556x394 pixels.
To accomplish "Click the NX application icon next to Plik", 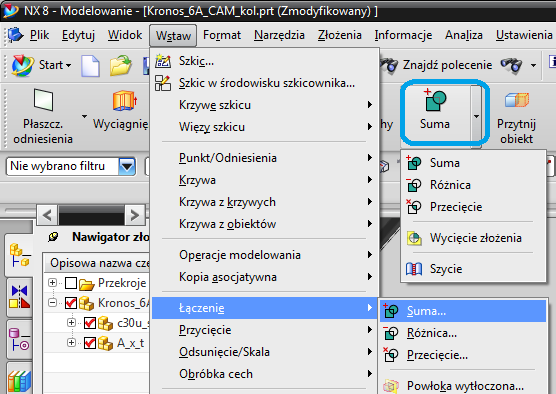I will [x=15, y=35].
